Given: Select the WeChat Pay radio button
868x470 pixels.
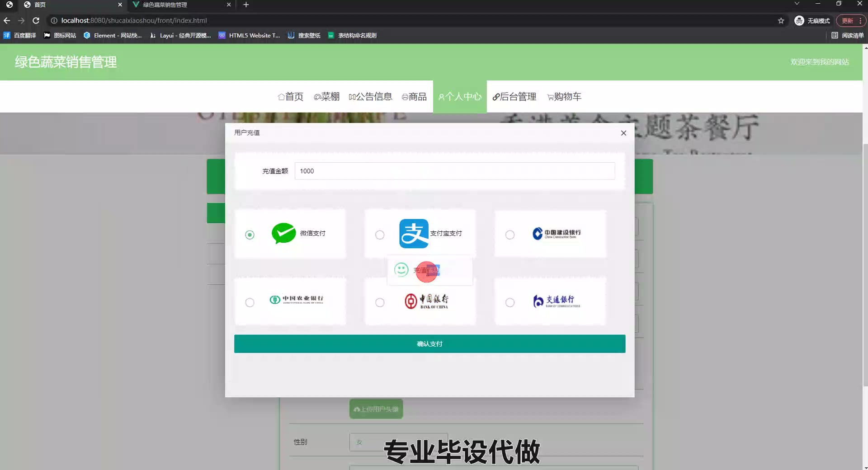Looking at the screenshot, I should 250,235.
